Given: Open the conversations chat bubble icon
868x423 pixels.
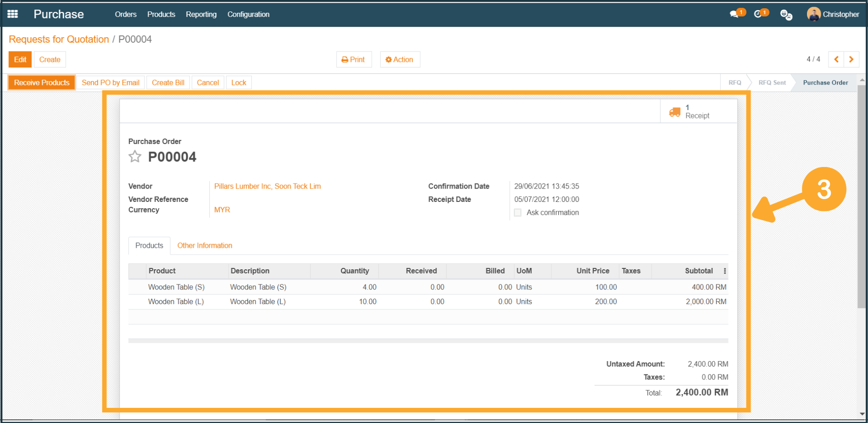Looking at the screenshot, I should [734, 14].
